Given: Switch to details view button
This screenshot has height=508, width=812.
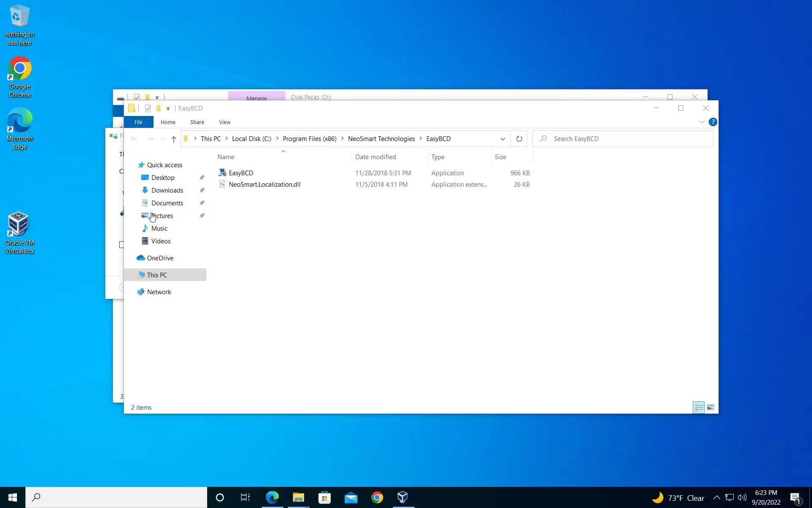Looking at the screenshot, I should click(x=699, y=407).
